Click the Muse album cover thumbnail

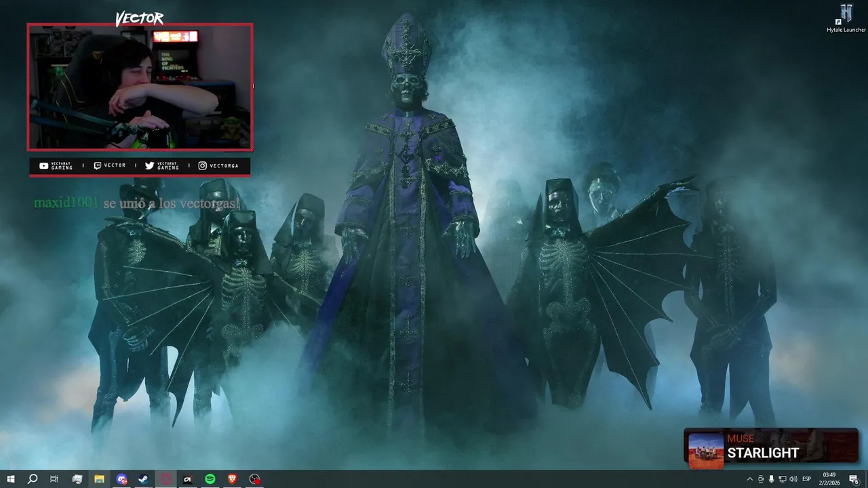point(706,451)
